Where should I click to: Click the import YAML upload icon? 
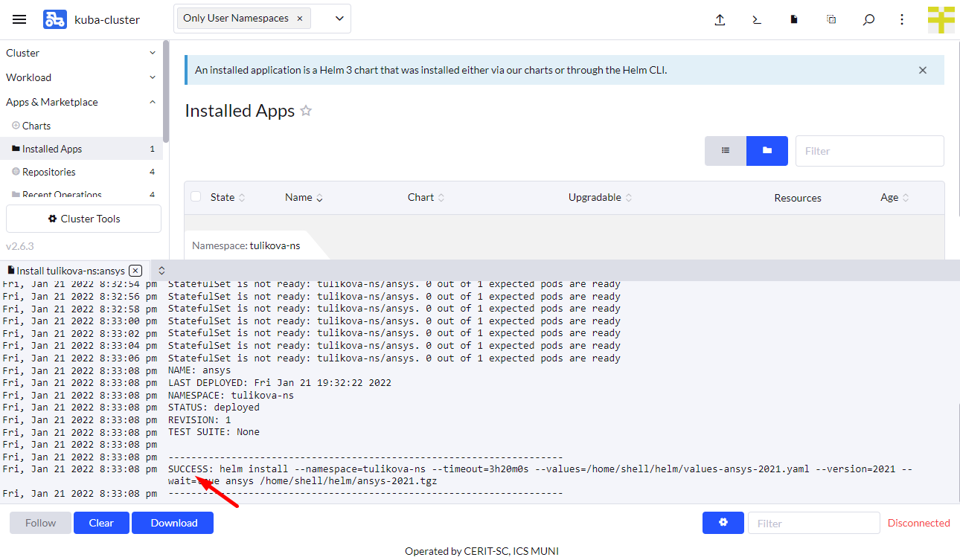[x=720, y=20]
